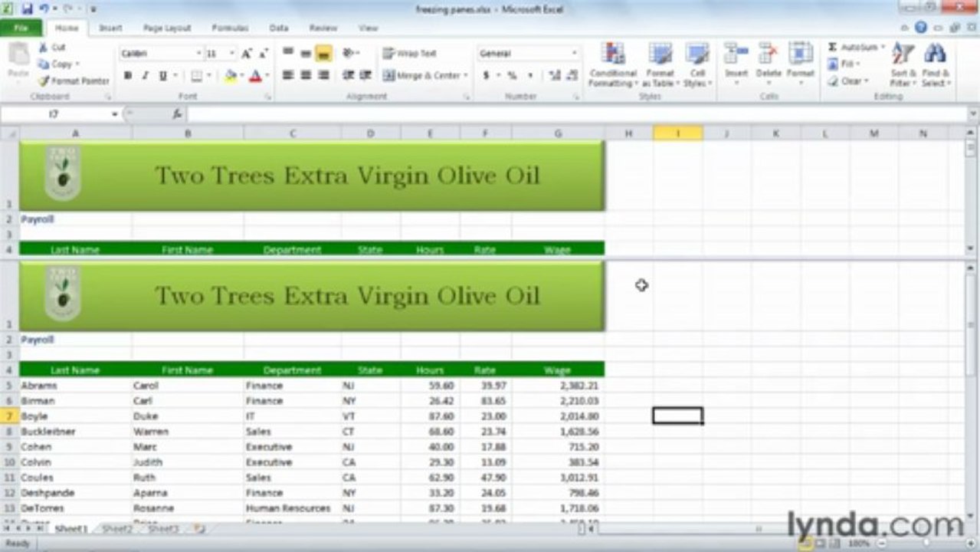Toggle Bold formatting
The height and width of the screenshot is (552, 980).
tap(128, 76)
